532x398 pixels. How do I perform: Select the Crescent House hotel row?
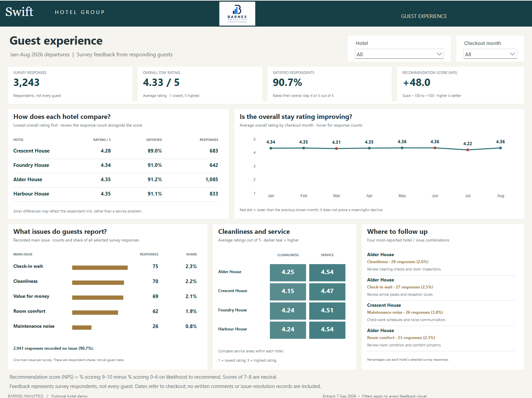[116, 151]
